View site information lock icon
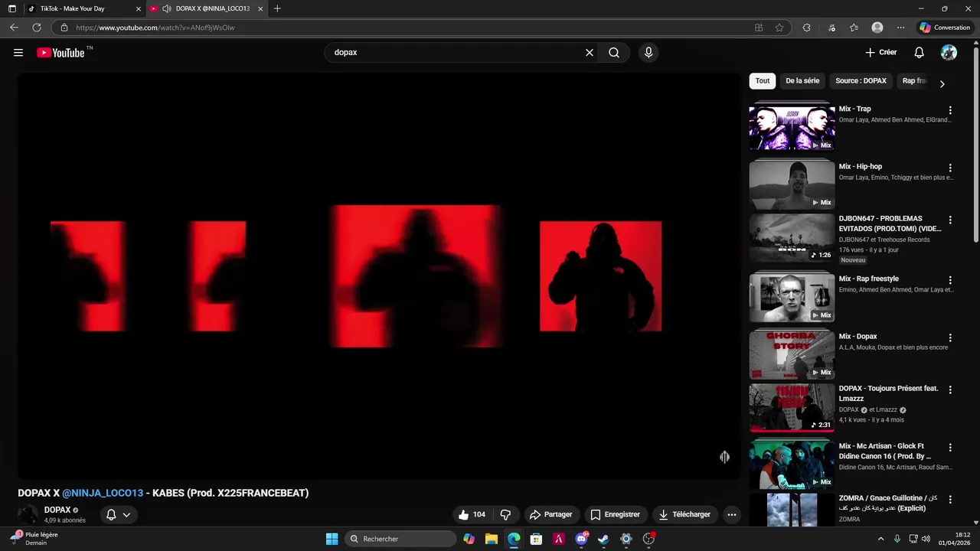The height and width of the screenshot is (551, 980). click(x=64, y=28)
